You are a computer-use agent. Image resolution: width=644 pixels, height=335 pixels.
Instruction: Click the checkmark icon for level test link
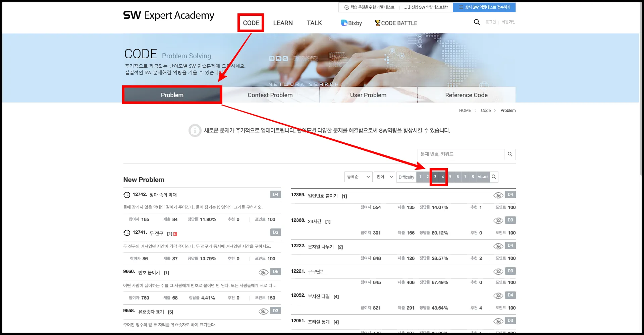[x=347, y=7]
